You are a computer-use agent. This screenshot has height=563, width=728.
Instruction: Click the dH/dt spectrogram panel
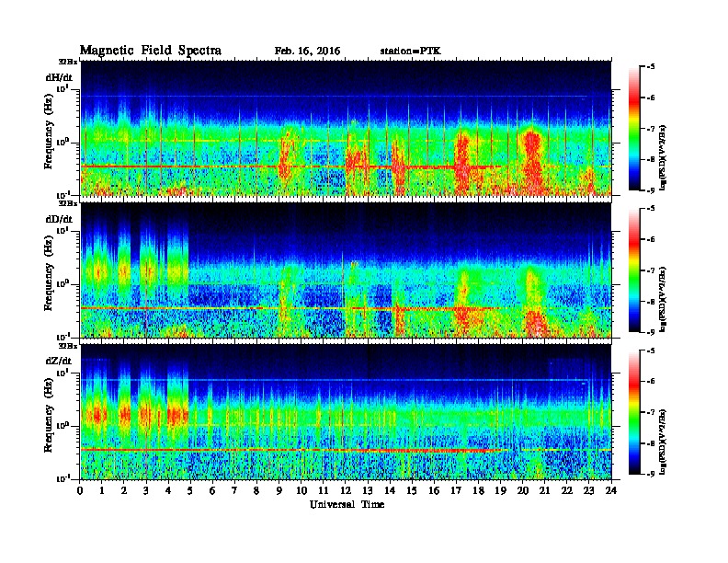pos(346,128)
